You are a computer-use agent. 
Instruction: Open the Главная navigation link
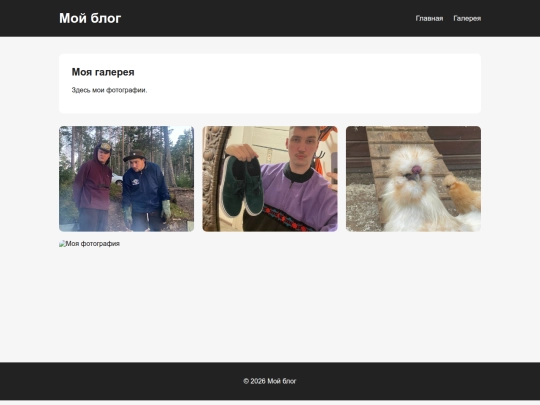click(429, 18)
